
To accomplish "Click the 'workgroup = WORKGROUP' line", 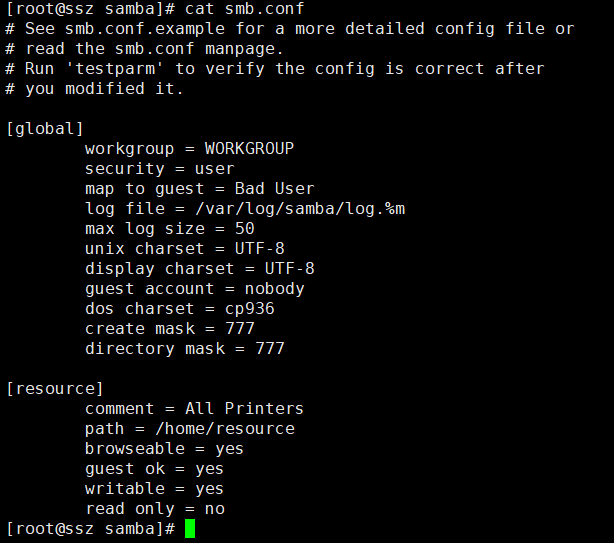I will 190,149.
